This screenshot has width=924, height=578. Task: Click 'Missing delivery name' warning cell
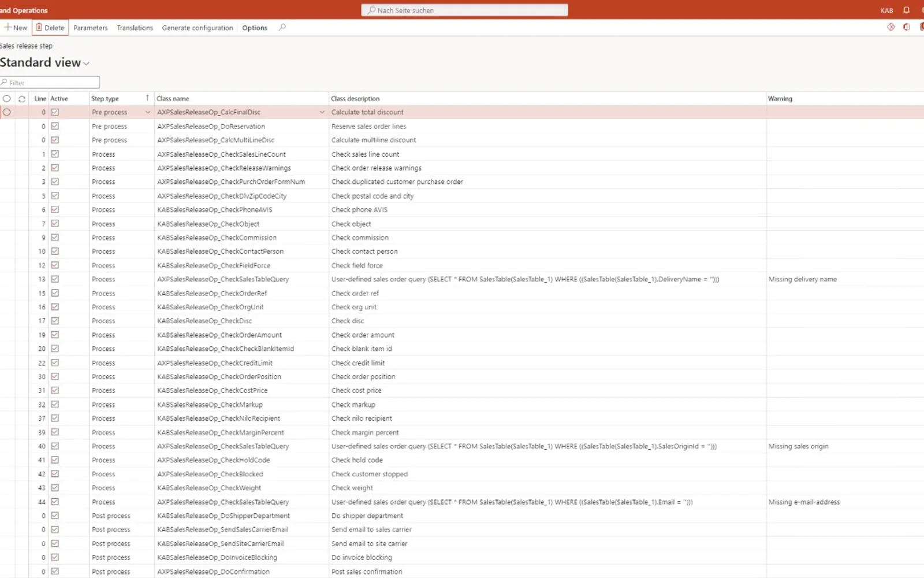pyautogui.click(x=803, y=279)
